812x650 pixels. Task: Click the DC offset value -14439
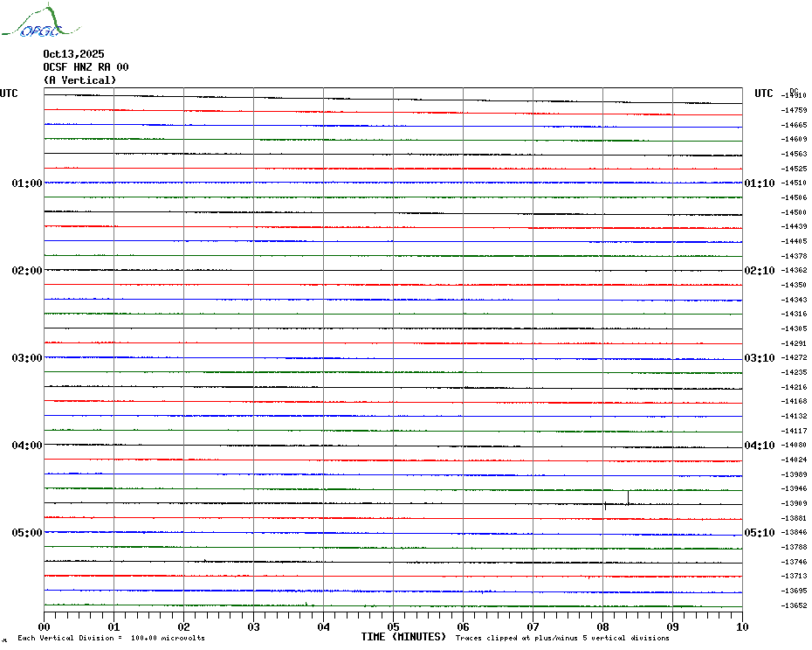click(x=794, y=226)
